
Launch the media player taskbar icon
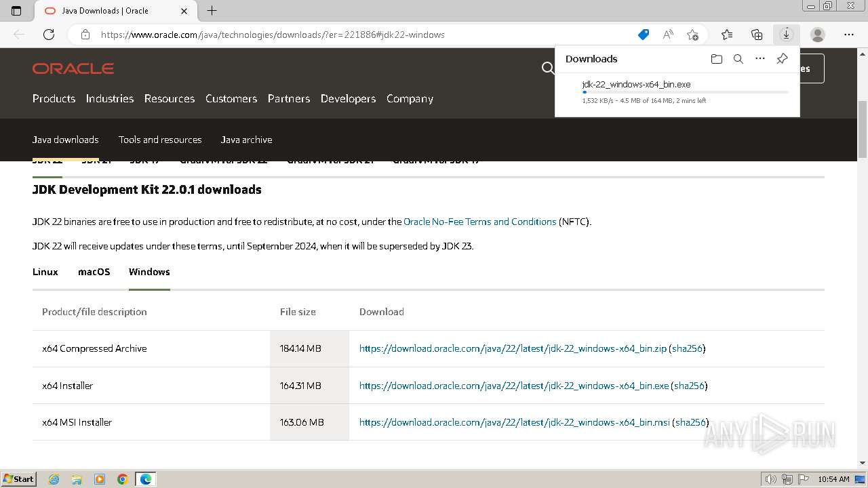[x=100, y=479]
